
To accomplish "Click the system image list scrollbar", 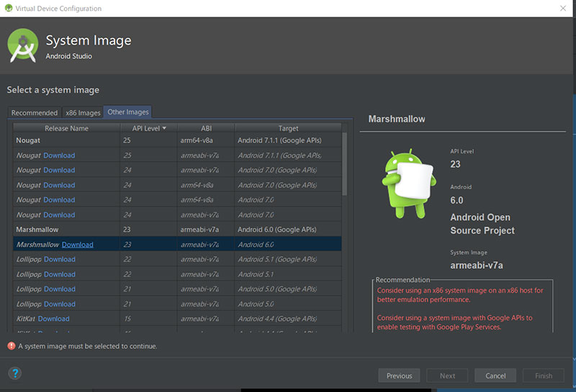I will [x=345, y=165].
